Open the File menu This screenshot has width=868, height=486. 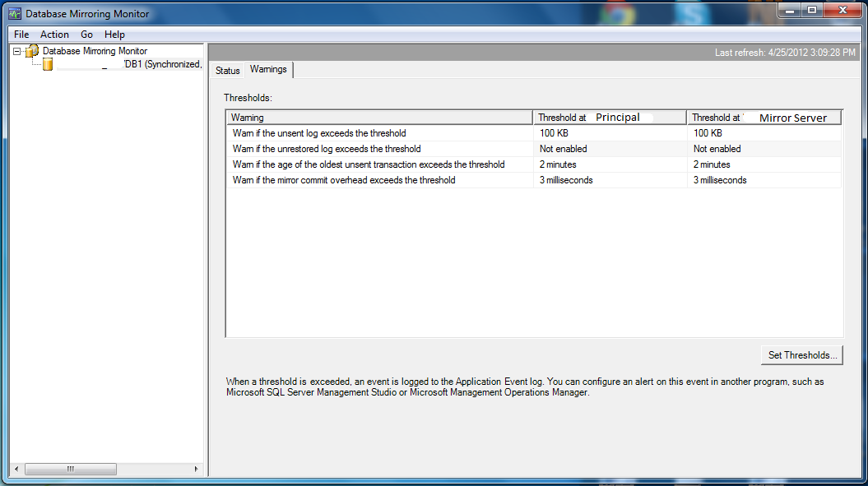21,35
